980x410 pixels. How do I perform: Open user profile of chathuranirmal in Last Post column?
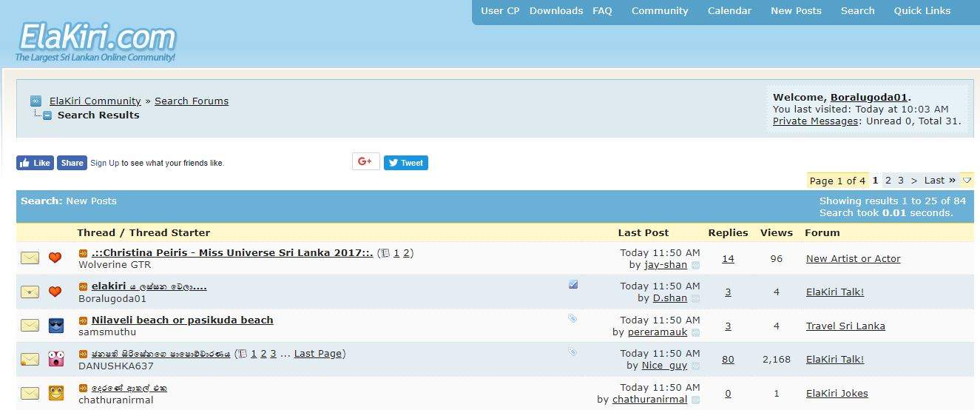click(649, 400)
